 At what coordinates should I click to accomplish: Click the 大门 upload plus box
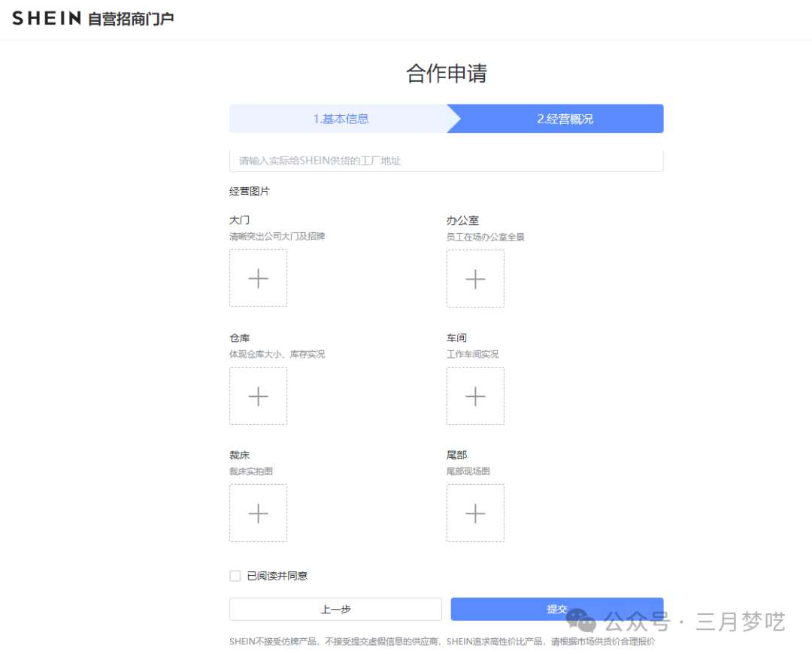pos(258,278)
